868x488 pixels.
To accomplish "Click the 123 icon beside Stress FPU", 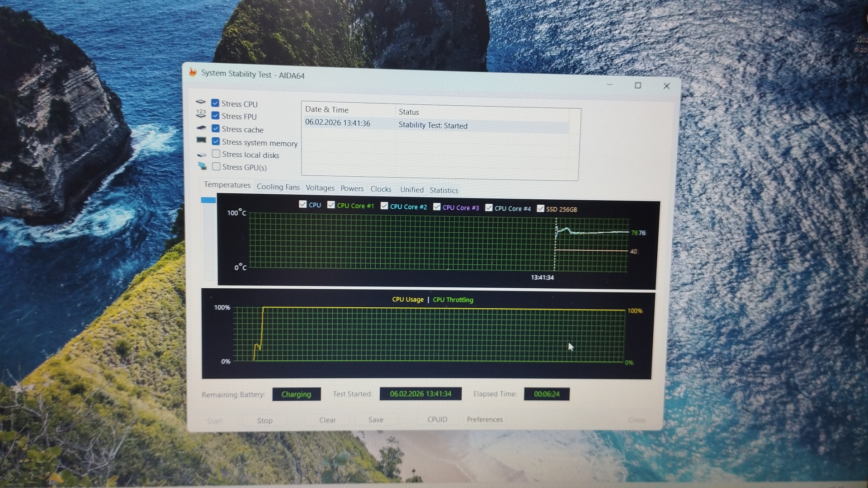I will (201, 114).
